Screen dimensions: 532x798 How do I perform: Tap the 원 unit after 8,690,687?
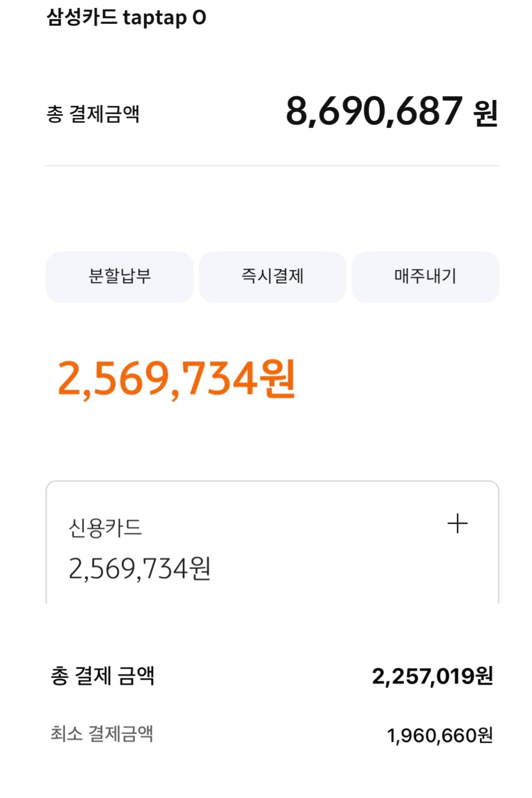pyautogui.click(x=485, y=113)
